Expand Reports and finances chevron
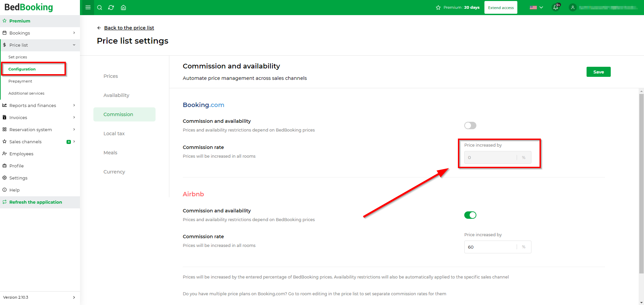The height and width of the screenshot is (305, 644). click(x=74, y=105)
